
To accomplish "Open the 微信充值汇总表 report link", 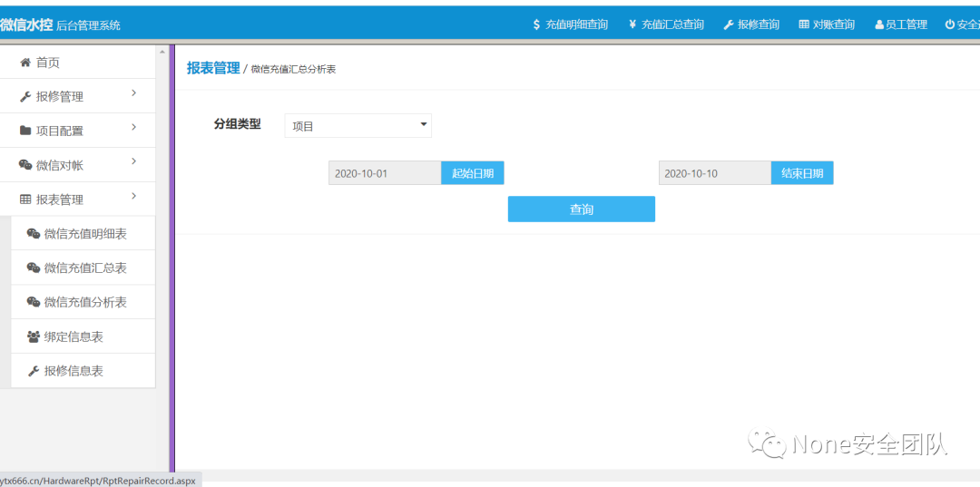I will point(83,268).
